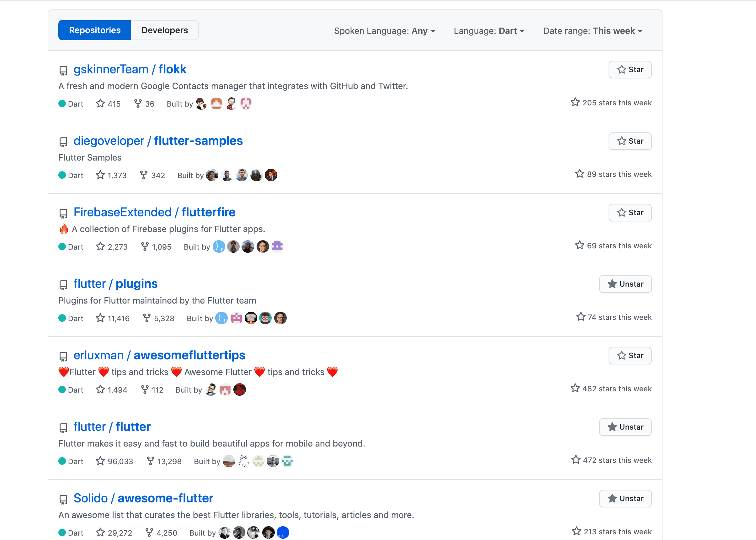This screenshot has height=540, width=756.
Task: View flutter plugins' 11,416 stargazers
Action: point(112,318)
